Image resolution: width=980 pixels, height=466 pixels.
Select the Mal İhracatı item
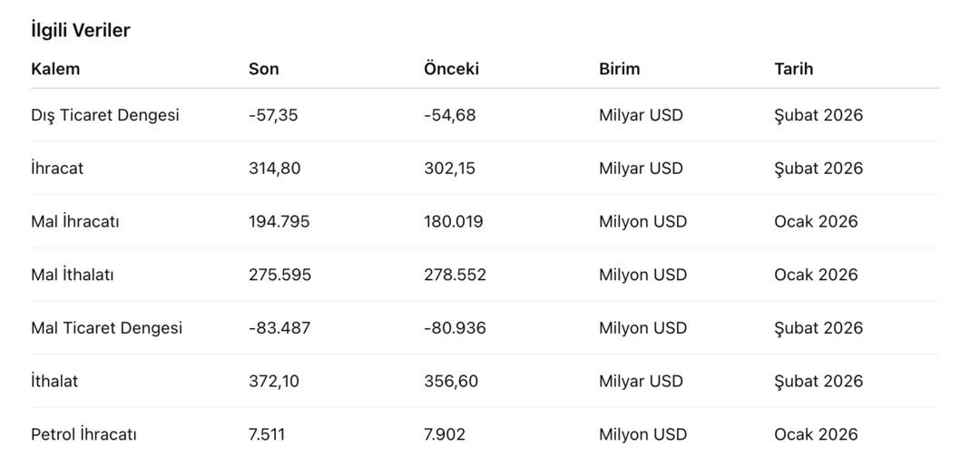[x=74, y=222]
